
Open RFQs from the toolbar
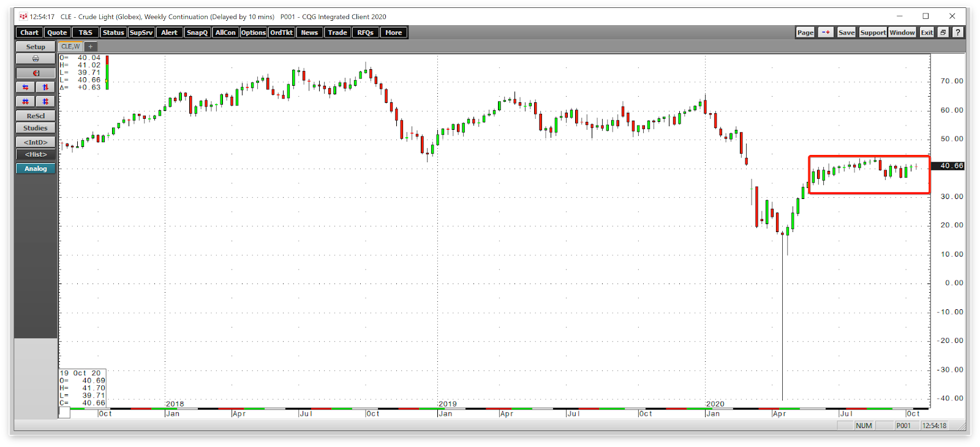pyautogui.click(x=366, y=32)
